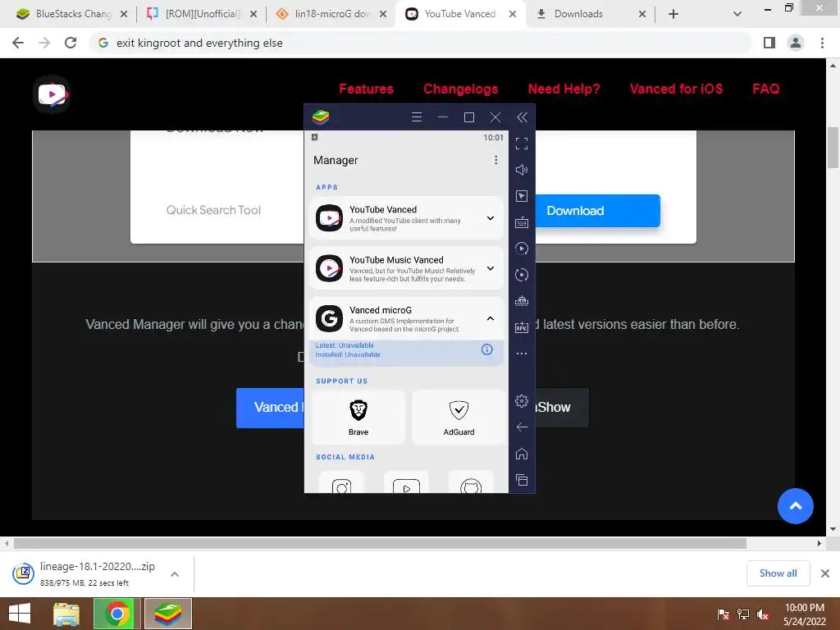
Task: Click the Android home icon in BlueStacks
Action: [522, 454]
